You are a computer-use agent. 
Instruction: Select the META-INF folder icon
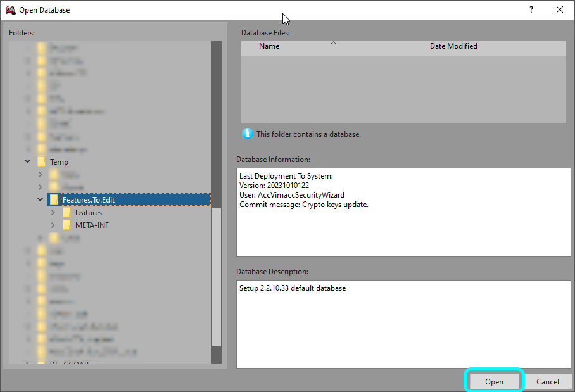66,225
